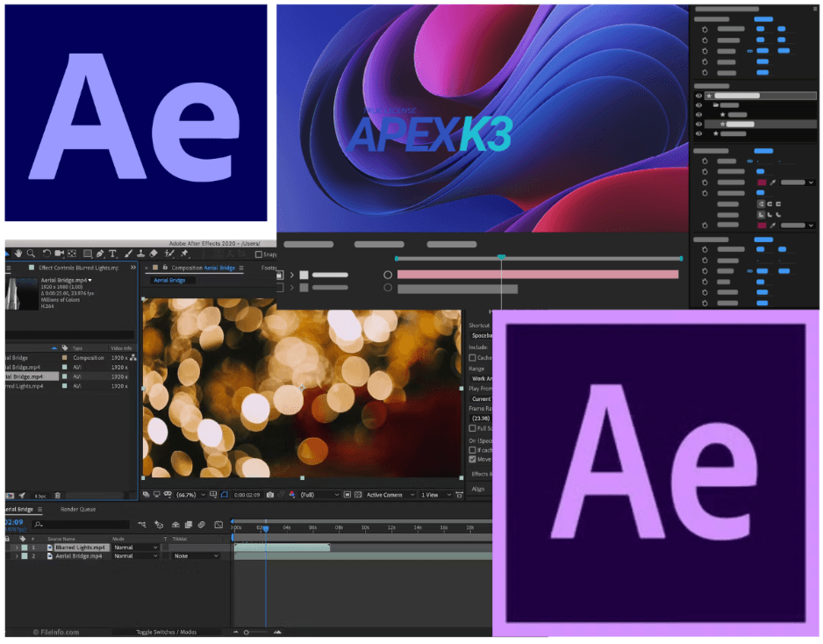The width and height of the screenshot is (823, 644).
Task: Check the Full Screen checkbox
Action: (472, 428)
